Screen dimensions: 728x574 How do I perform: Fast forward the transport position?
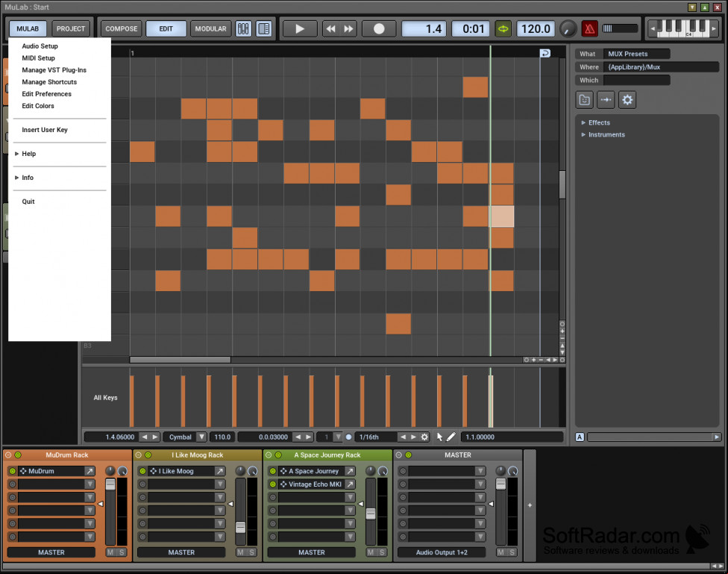coord(348,29)
